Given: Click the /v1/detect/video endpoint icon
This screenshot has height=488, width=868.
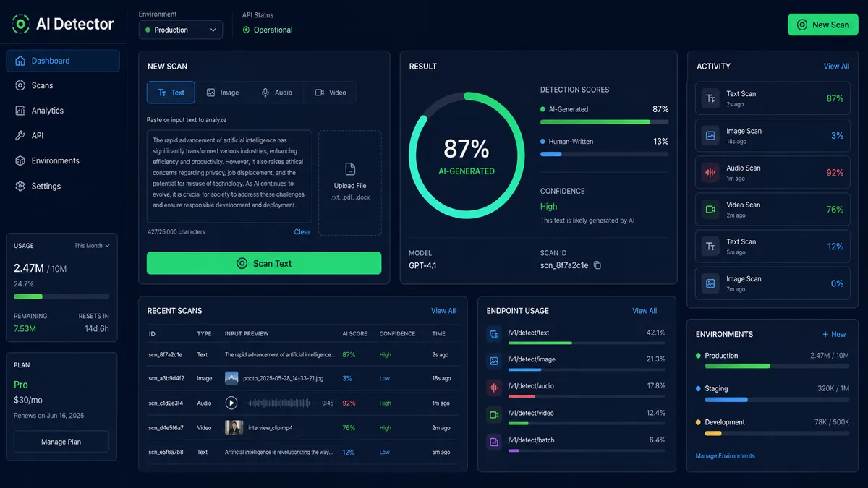Looking at the screenshot, I should click(x=494, y=414).
